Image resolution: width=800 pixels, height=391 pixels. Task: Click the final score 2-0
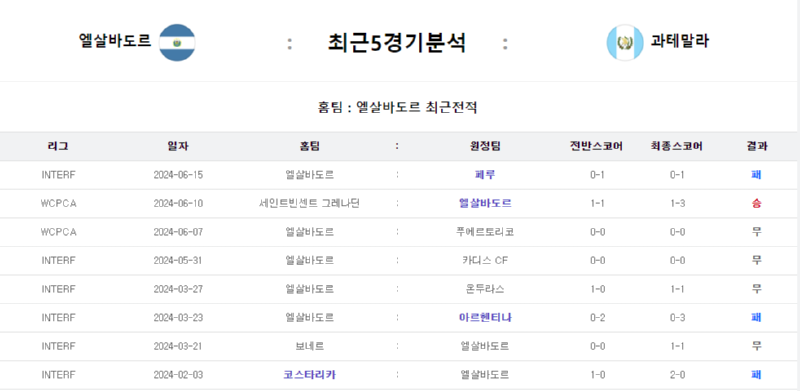[x=677, y=375]
